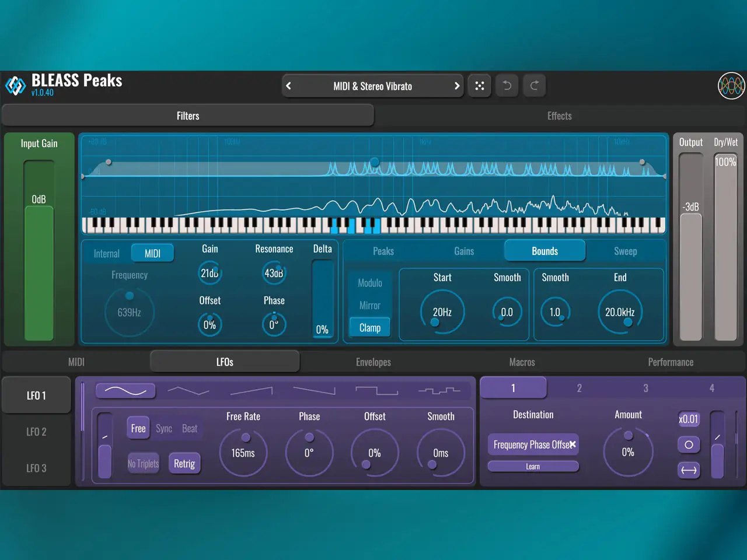The width and height of the screenshot is (747, 560).
Task: Select modulation slot 4
Action: click(x=711, y=388)
